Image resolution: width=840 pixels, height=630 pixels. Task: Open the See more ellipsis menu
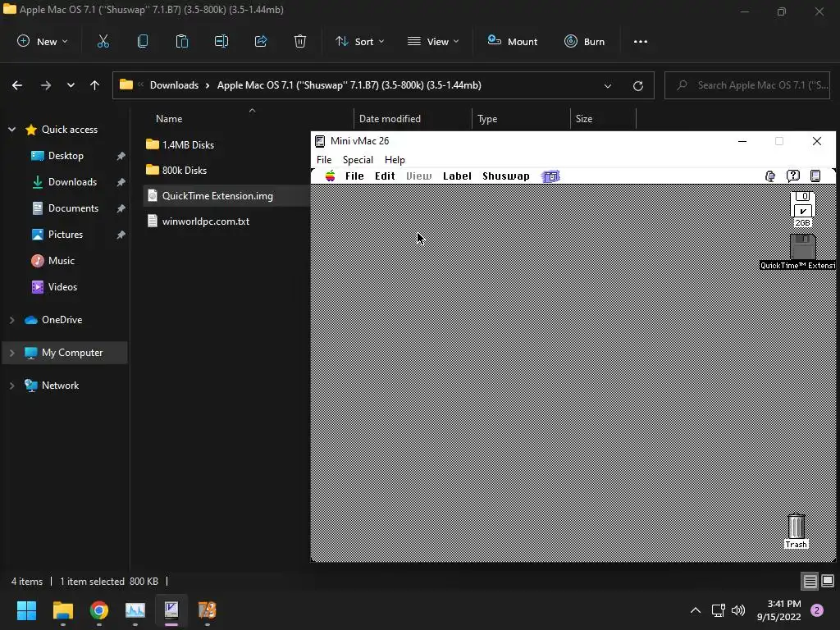click(640, 41)
